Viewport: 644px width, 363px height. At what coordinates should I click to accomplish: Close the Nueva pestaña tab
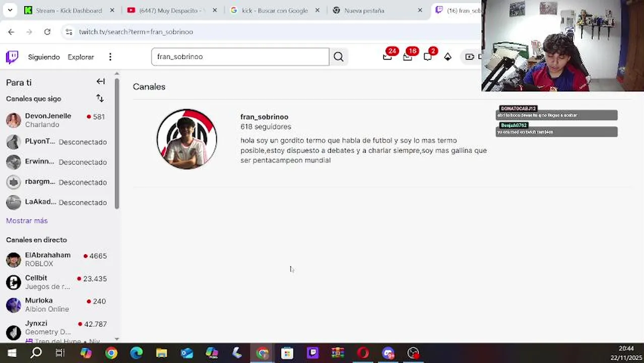click(420, 10)
